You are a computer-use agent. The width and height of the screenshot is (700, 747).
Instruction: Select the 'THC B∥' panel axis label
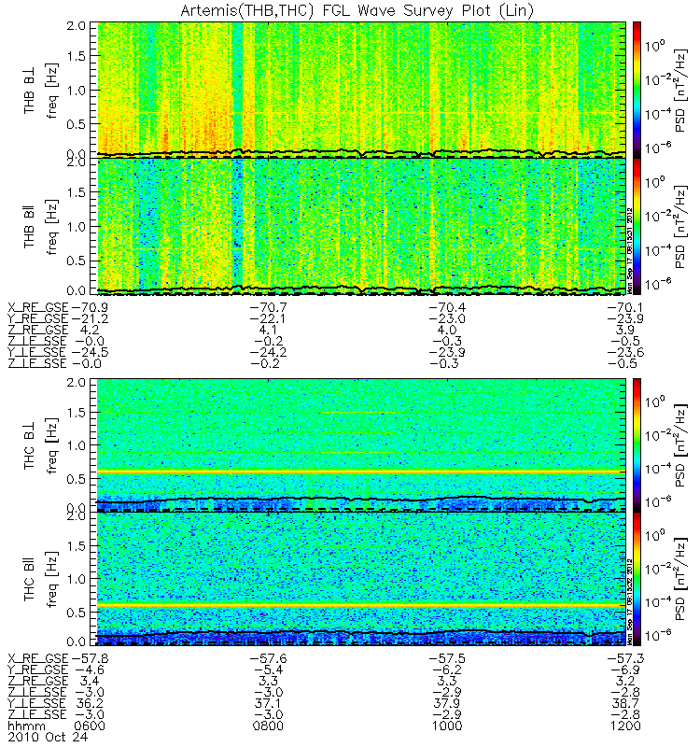pyautogui.click(x=30, y=580)
